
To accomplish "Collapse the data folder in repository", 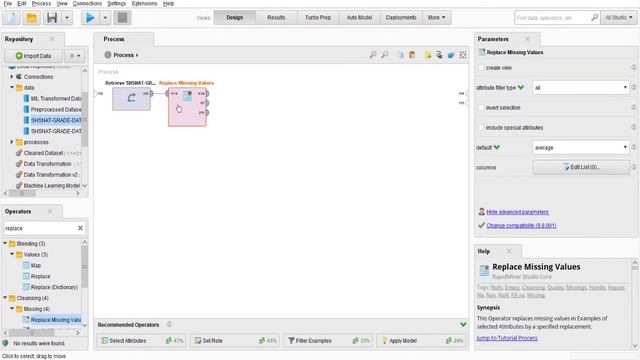I will 12,87.
